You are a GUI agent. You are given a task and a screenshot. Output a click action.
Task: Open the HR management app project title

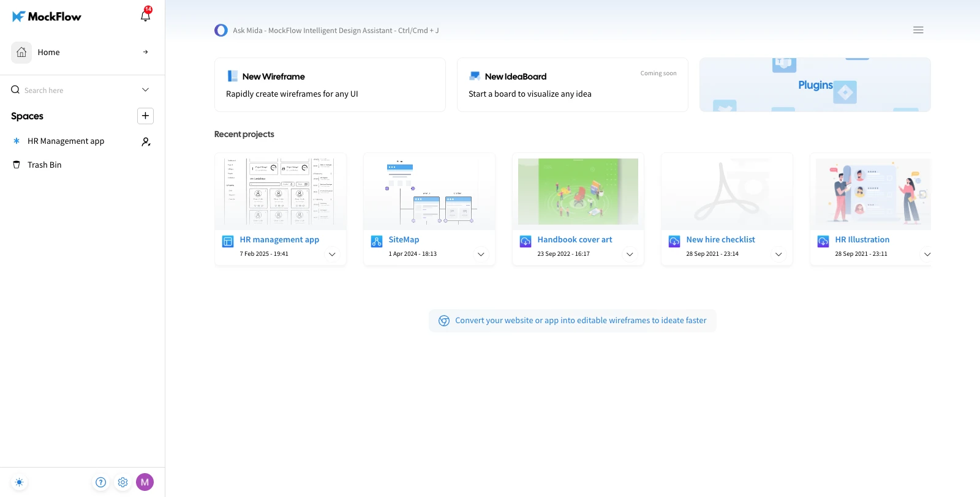click(279, 239)
